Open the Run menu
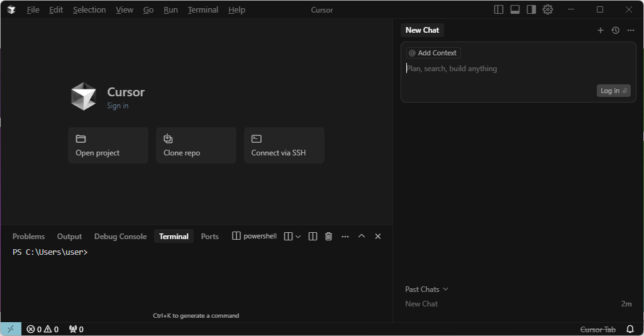The width and height of the screenshot is (644, 336). click(x=170, y=10)
